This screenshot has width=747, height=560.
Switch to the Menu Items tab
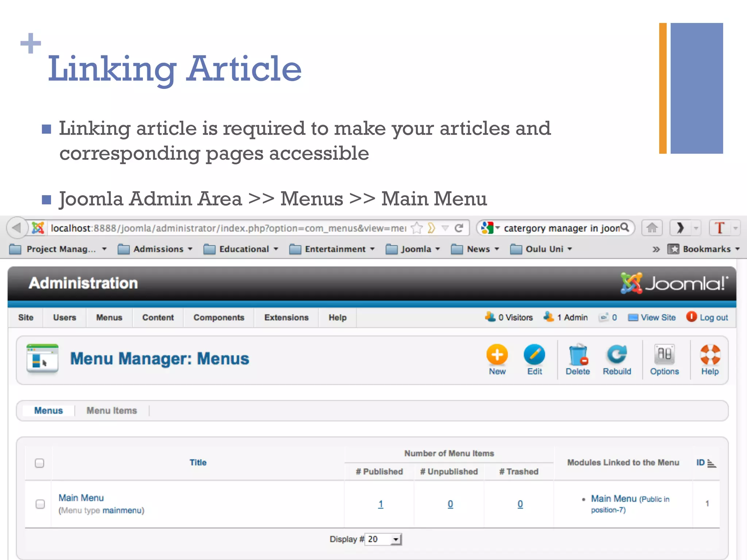click(112, 411)
